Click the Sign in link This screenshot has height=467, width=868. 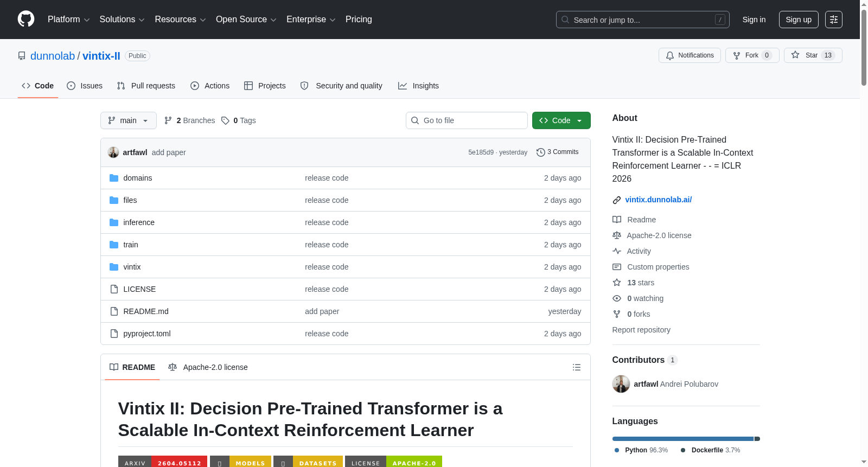[754, 20]
